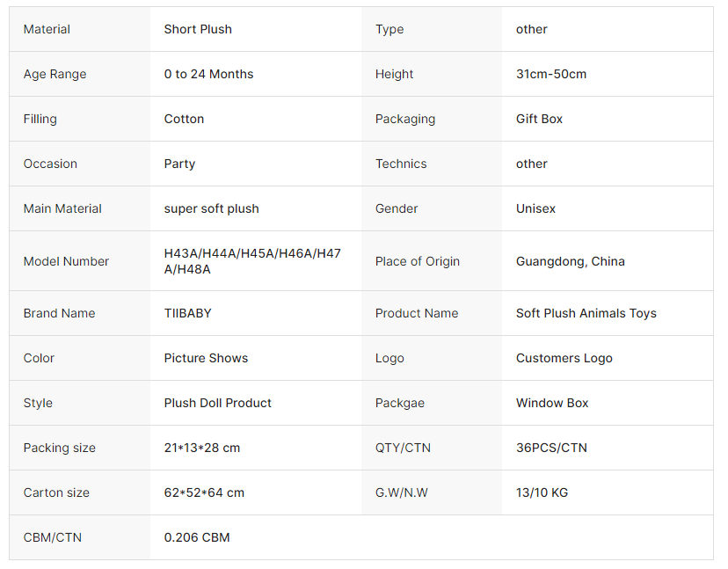Click the "Guangdong, China" origin value
This screenshot has height=569, width=728.
click(x=570, y=261)
